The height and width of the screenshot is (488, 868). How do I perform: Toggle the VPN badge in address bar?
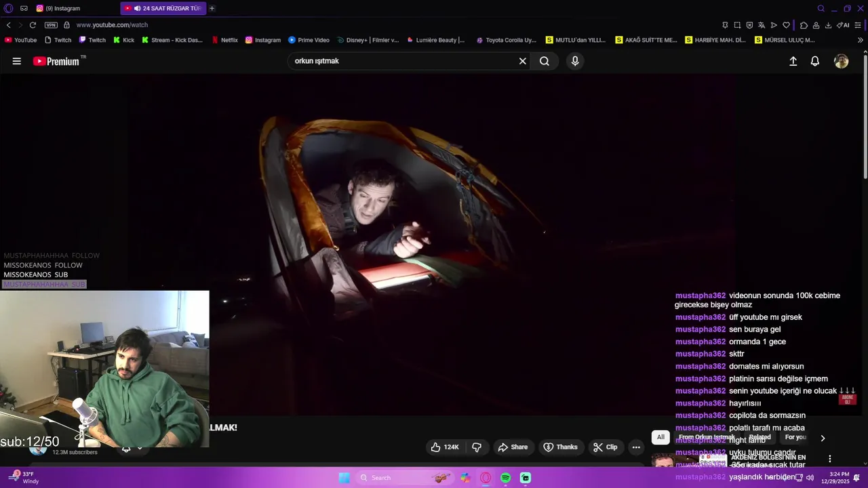coord(51,25)
